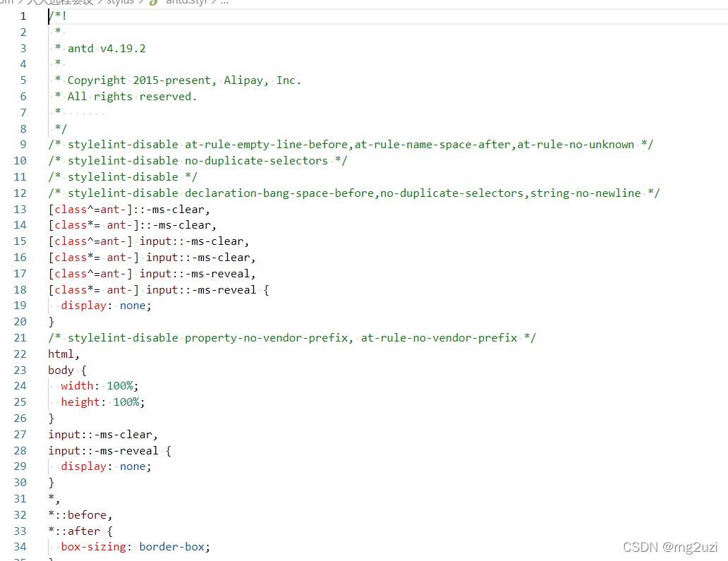Open the 大学远程会议 folder breadcrumb
Screen dimensions: 728x561
click(x=56, y=3)
